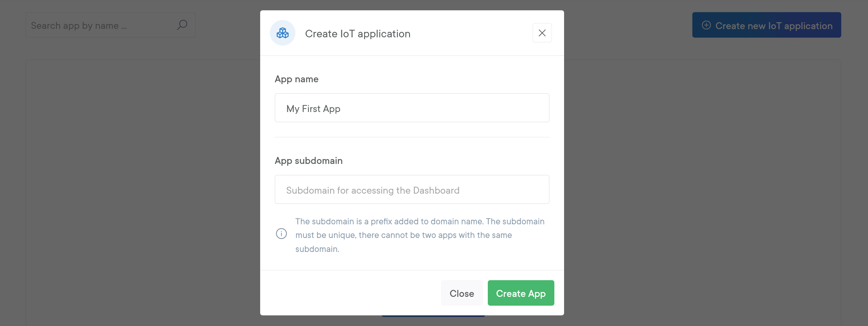Viewport: 868px width, 326px height.
Task: Click the IoT cubes icon in dialog header
Action: pyautogui.click(x=282, y=33)
